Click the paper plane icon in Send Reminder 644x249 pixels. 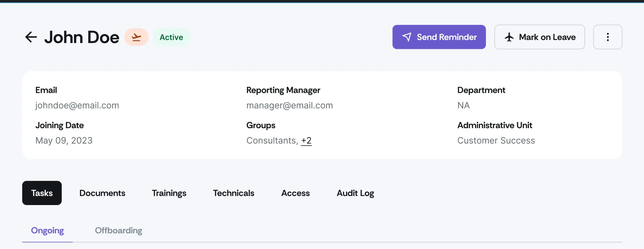coord(407,37)
